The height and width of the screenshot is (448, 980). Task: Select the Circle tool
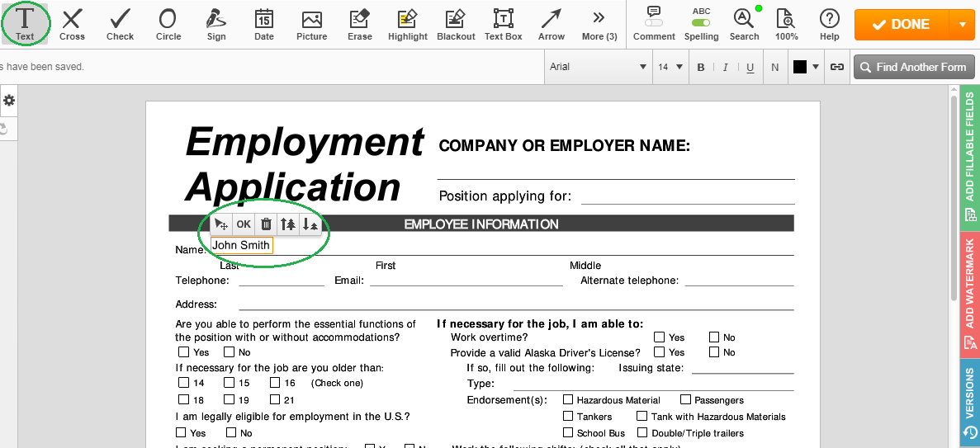tap(168, 25)
